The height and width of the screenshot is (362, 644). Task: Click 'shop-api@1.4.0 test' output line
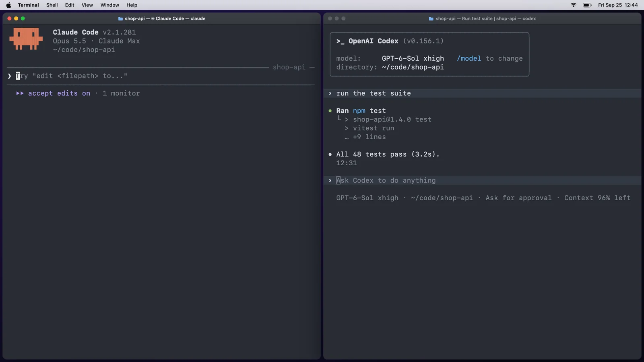(x=392, y=119)
